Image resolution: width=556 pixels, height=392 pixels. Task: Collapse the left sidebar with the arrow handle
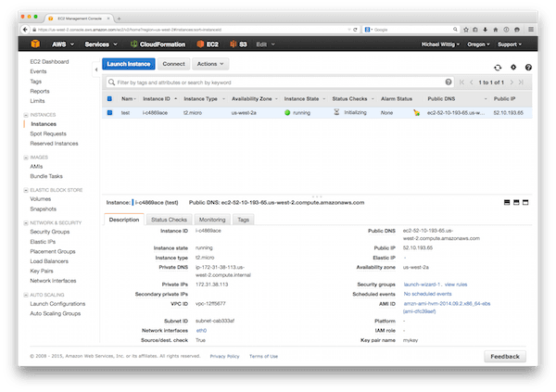point(96,67)
